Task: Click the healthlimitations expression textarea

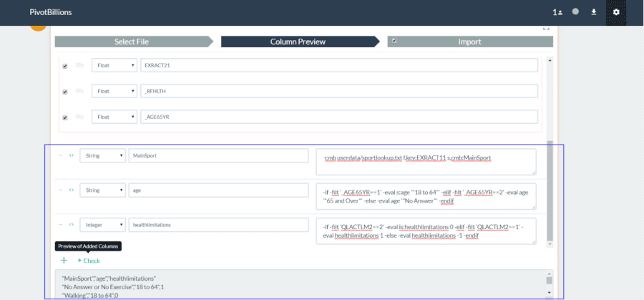Action: coord(426,231)
